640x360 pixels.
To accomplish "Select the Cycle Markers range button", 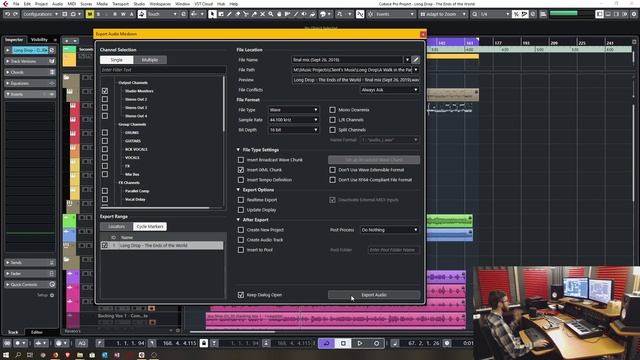I will [150, 227].
